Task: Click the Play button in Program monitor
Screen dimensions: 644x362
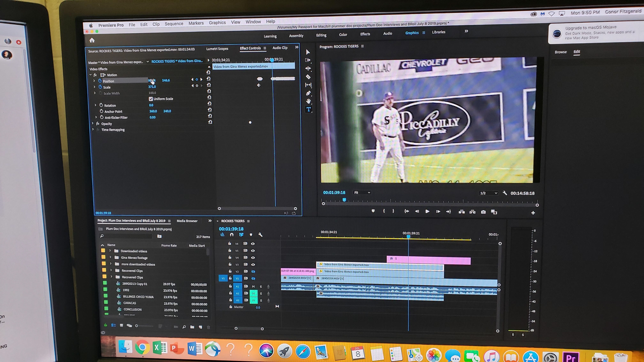Action: (427, 211)
